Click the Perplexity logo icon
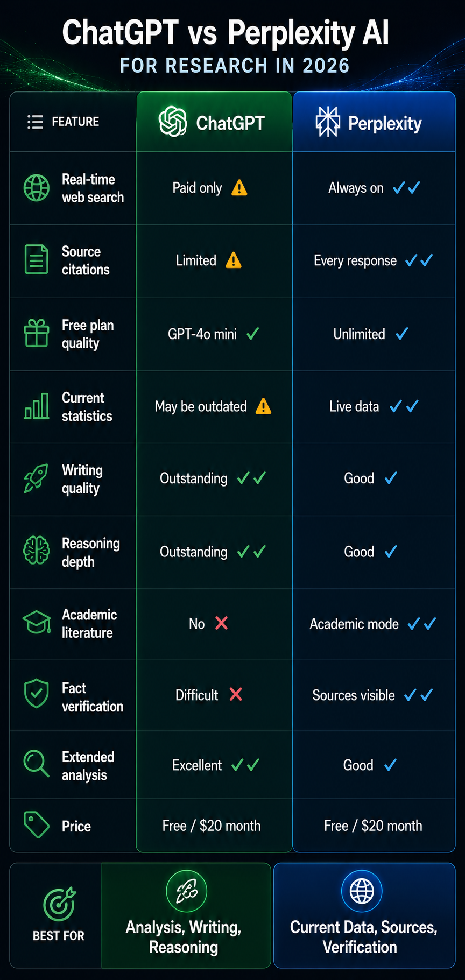The width and height of the screenshot is (465, 980). [327, 122]
